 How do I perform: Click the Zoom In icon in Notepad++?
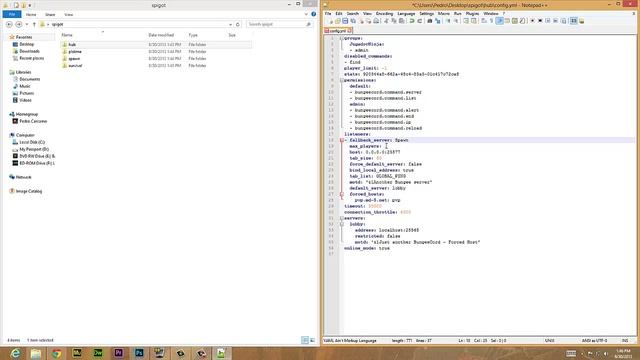pos(448,21)
